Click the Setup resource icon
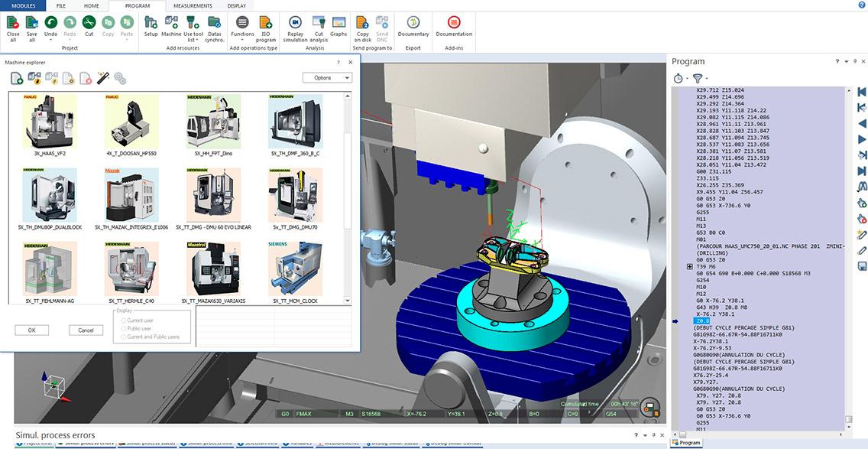Viewport: 868px width, 449px height. point(151,22)
